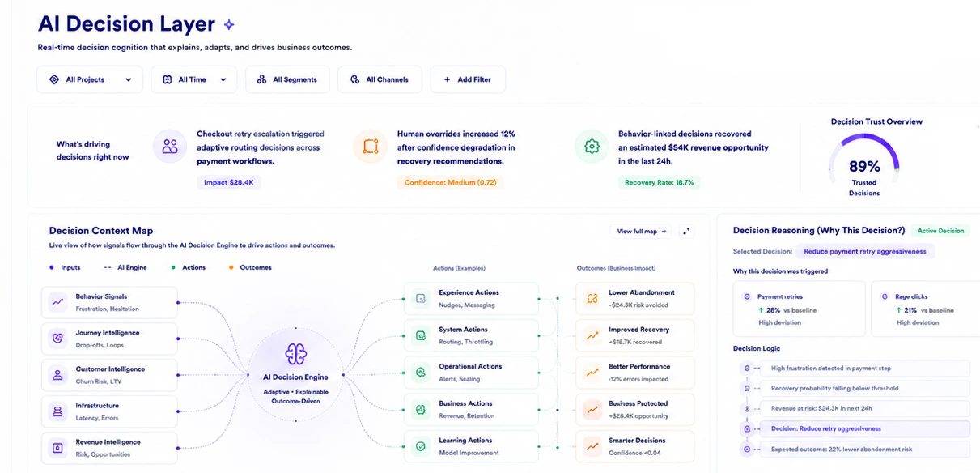The image size is (980, 473).
Task: Click the Behavior Signals chart icon
Action: [x=57, y=302]
